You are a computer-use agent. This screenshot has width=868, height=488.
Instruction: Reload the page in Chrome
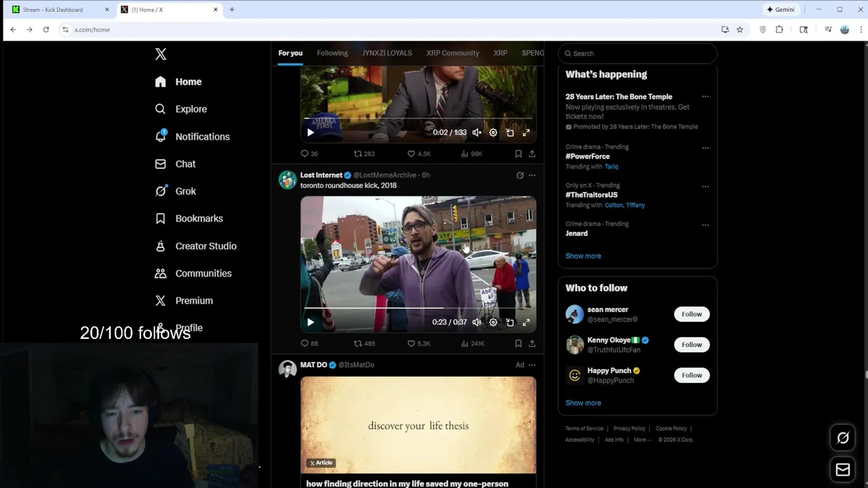pyautogui.click(x=45, y=30)
